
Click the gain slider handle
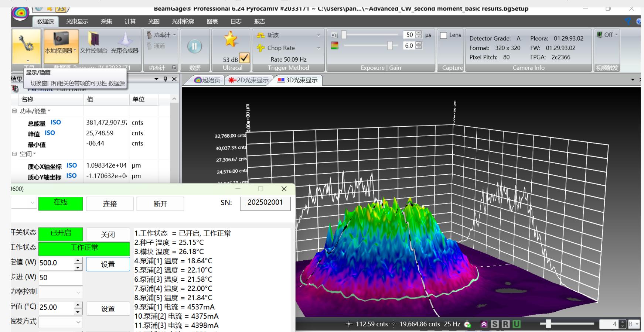pyautogui.click(x=390, y=45)
